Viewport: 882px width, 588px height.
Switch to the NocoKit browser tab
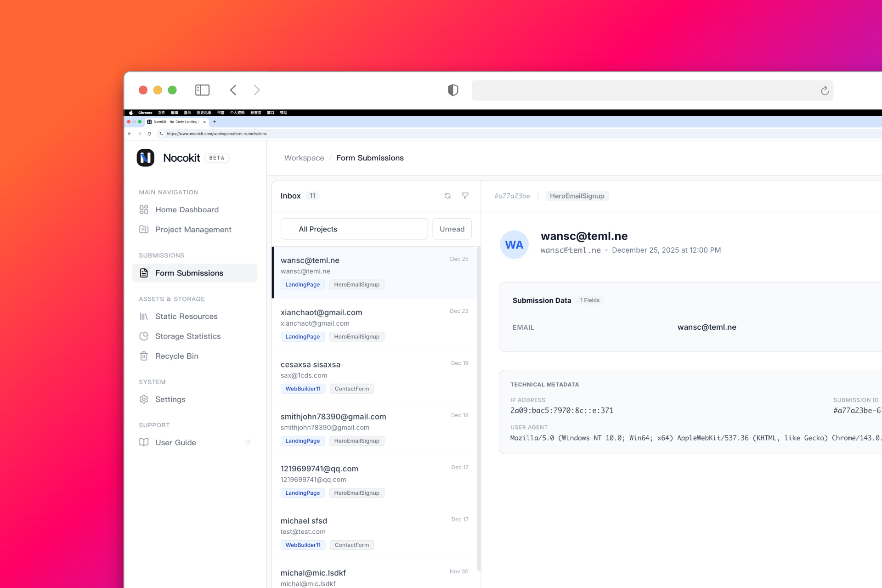coord(175,122)
